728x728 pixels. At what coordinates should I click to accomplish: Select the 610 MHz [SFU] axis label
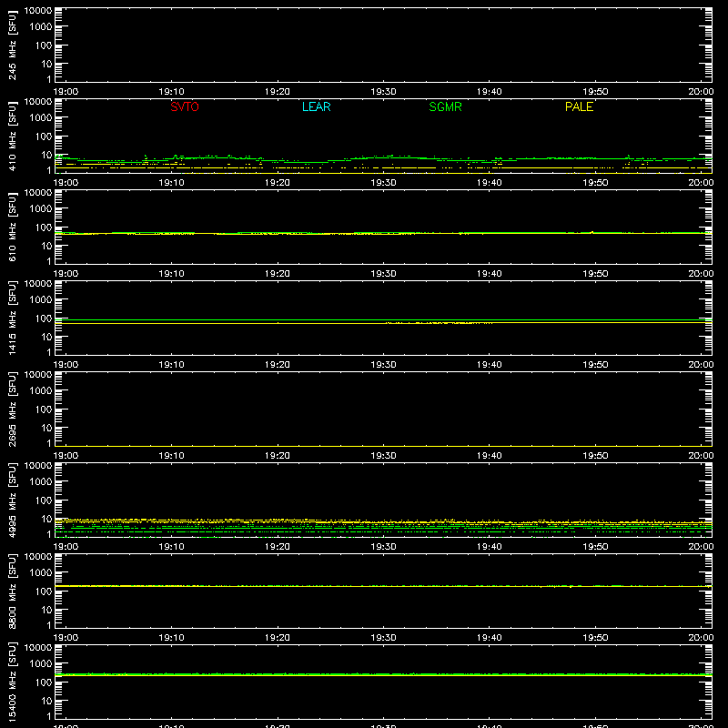pos(12,227)
